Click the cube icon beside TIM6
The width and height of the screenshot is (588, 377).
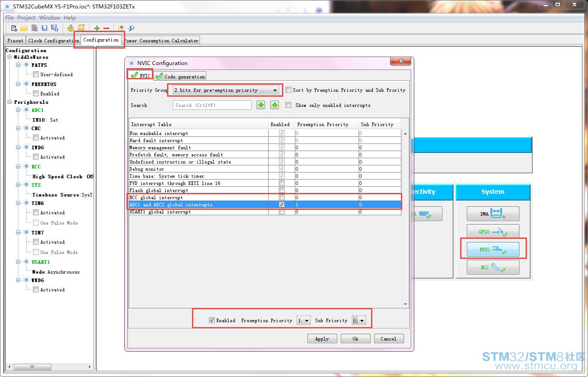coord(26,203)
